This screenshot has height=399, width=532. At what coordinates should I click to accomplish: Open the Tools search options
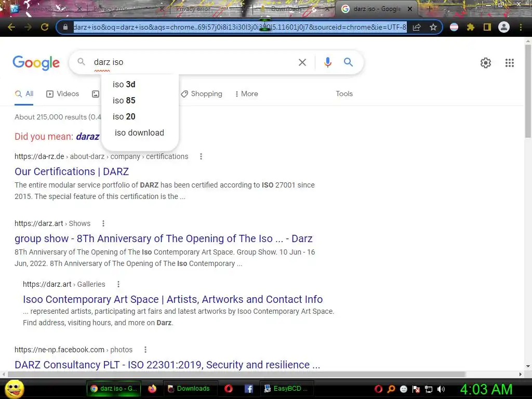pos(344,94)
